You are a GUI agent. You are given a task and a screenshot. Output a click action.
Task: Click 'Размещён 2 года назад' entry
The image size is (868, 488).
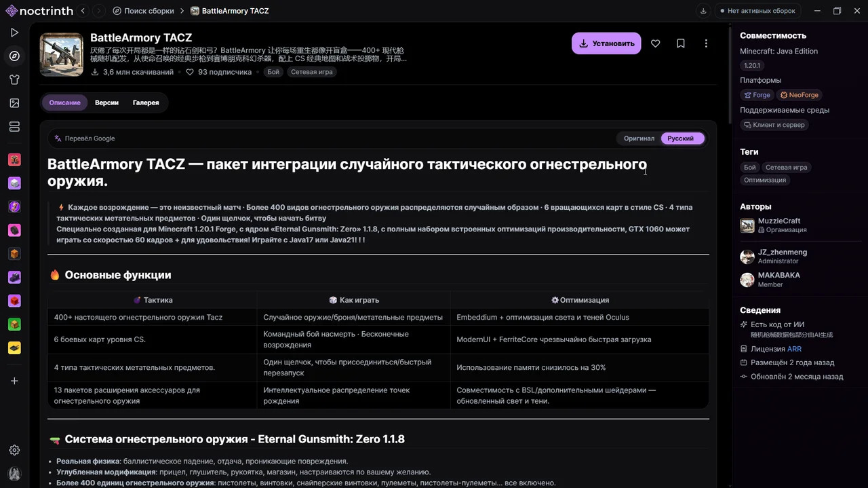[787, 362]
